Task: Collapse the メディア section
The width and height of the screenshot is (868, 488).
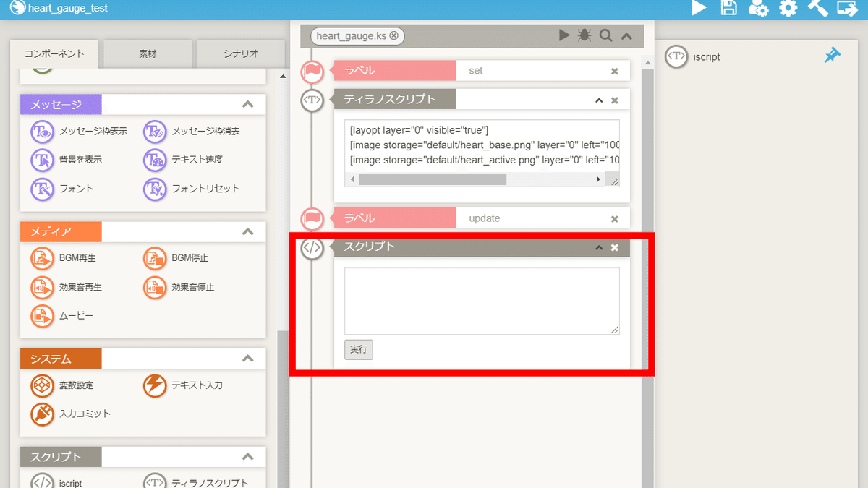Action: pos(248,232)
